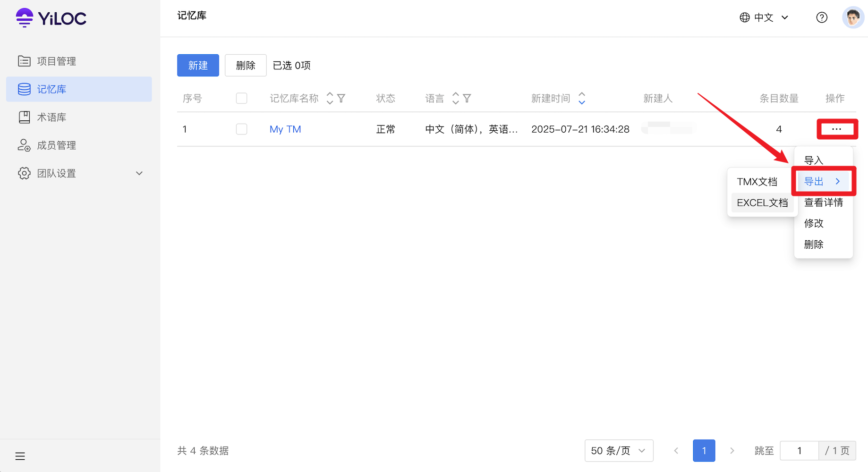Select page 1 in pagination

[704, 451]
